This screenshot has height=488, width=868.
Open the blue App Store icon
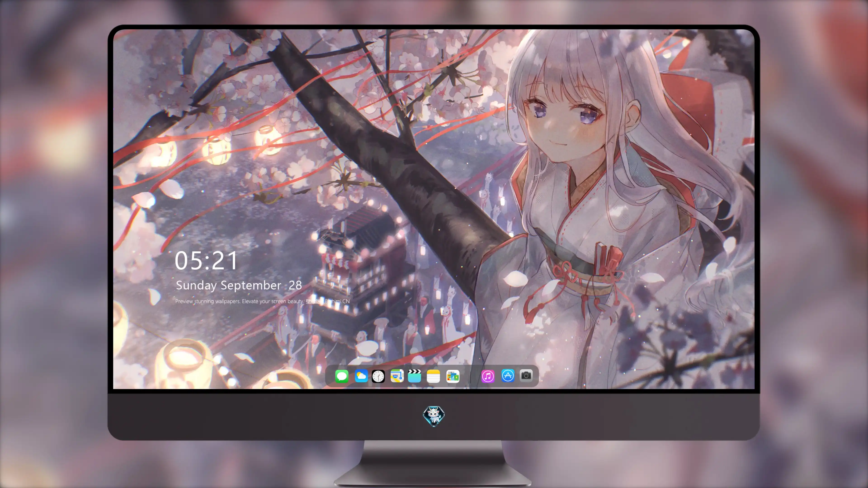(508, 375)
